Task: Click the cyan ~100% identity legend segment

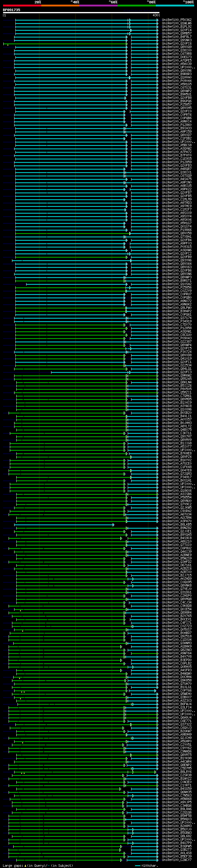Action: click(x=175, y=6)
